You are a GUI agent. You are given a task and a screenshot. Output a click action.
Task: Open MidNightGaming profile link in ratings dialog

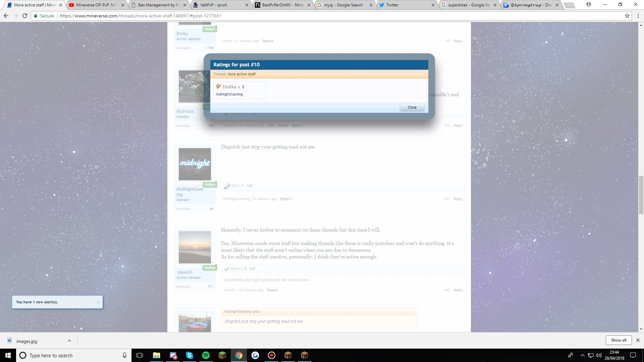[229, 95]
